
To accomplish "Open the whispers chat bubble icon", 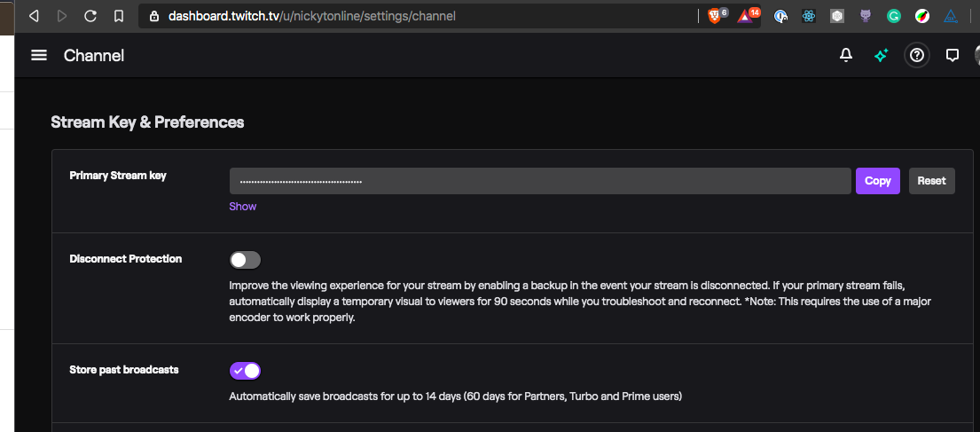I will coord(953,56).
